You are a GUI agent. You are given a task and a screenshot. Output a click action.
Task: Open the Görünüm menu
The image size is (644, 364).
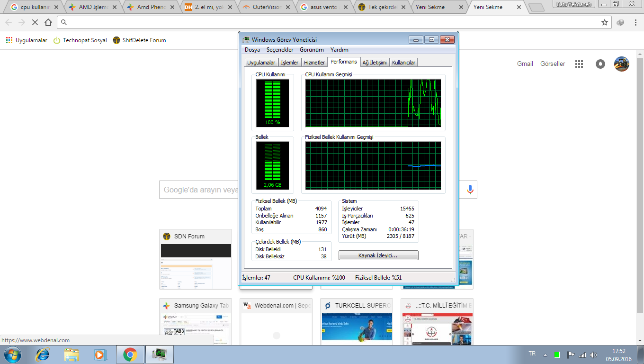[x=312, y=50]
